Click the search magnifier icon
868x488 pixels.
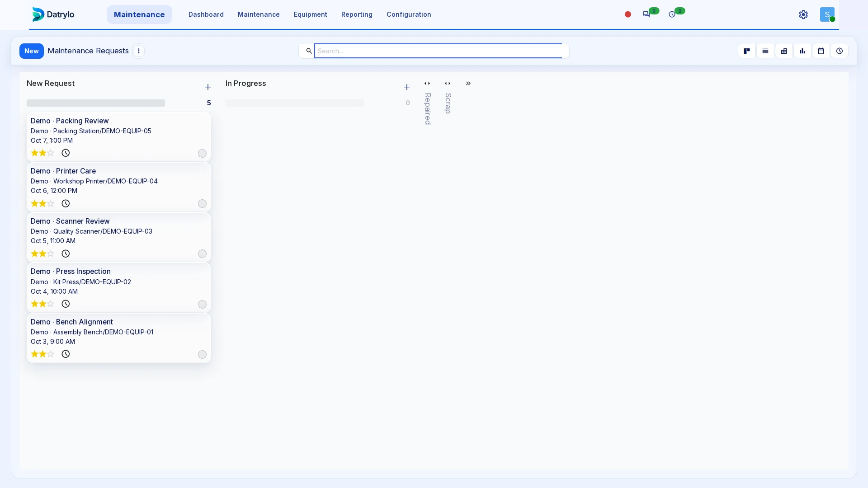coord(309,51)
